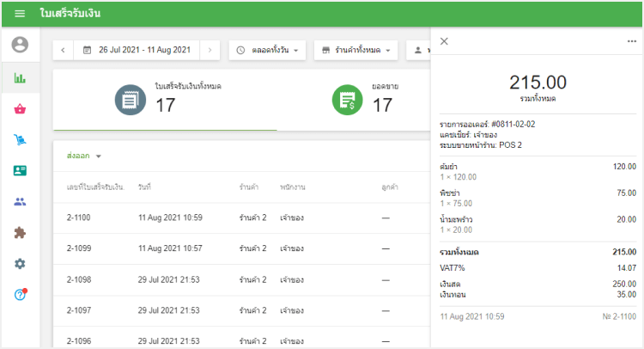
Task: Open the help question mark icon
Action: coord(20,295)
